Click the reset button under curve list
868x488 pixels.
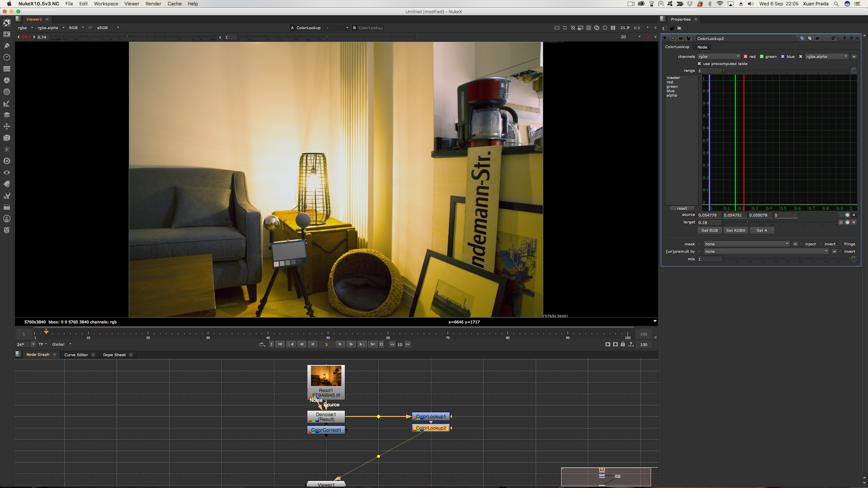(x=682, y=208)
